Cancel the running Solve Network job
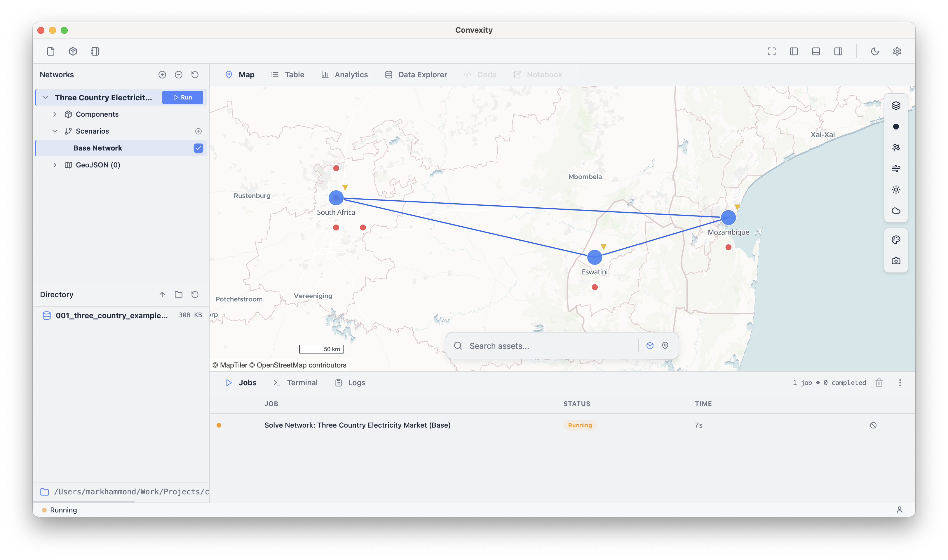 873,425
